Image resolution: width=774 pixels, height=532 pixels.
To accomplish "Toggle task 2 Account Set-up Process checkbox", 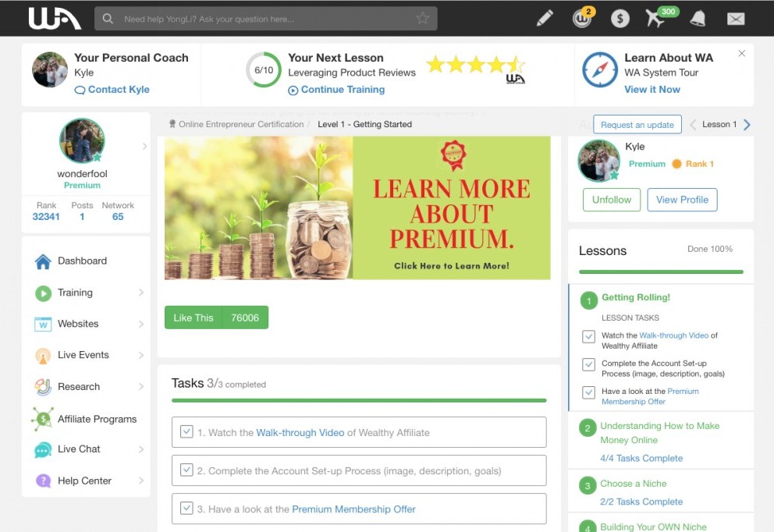I will (186, 470).
